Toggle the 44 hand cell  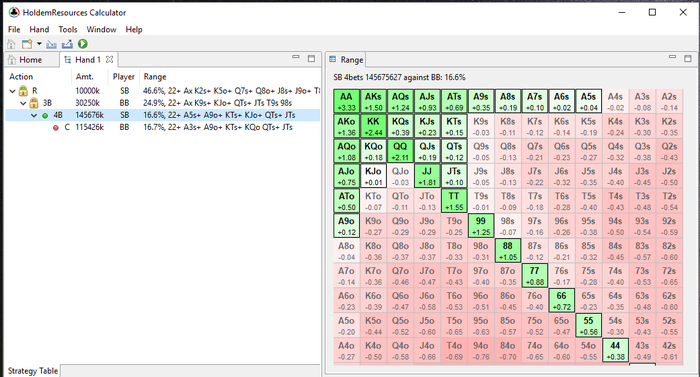click(615, 350)
